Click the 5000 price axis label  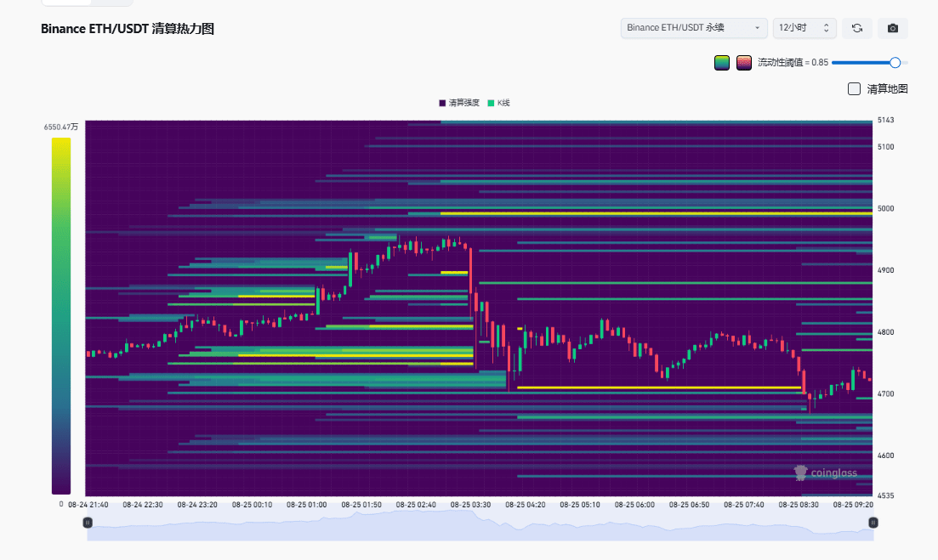[885, 208]
